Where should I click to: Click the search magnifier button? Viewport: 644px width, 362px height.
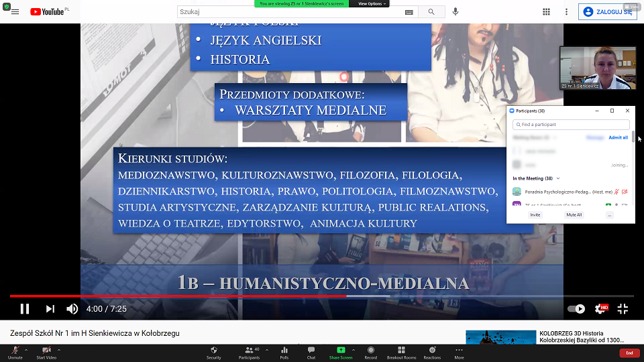tap(431, 12)
